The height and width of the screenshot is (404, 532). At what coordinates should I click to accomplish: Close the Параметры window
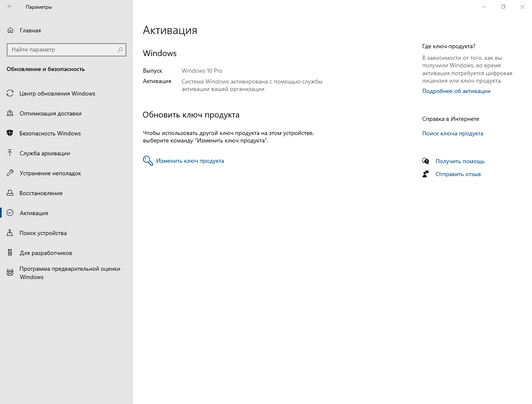click(x=522, y=7)
